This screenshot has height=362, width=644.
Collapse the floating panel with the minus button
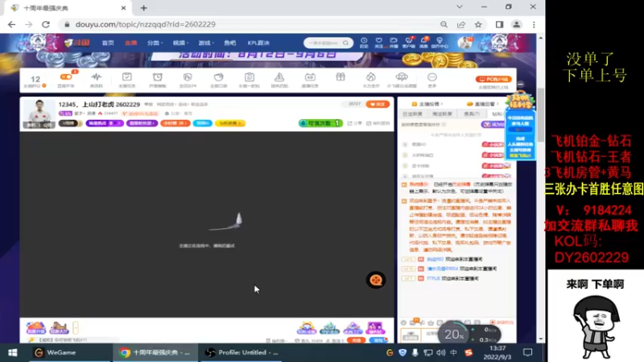click(x=520, y=84)
